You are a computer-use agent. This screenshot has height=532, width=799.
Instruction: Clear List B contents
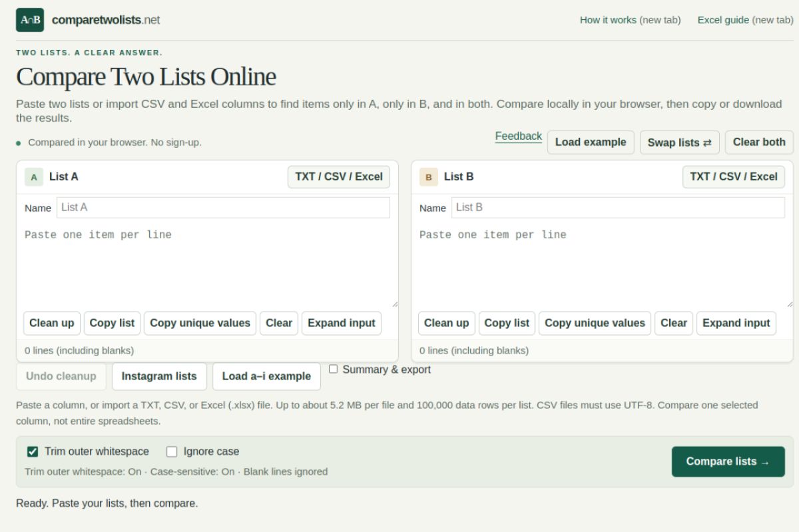tap(674, 324)
